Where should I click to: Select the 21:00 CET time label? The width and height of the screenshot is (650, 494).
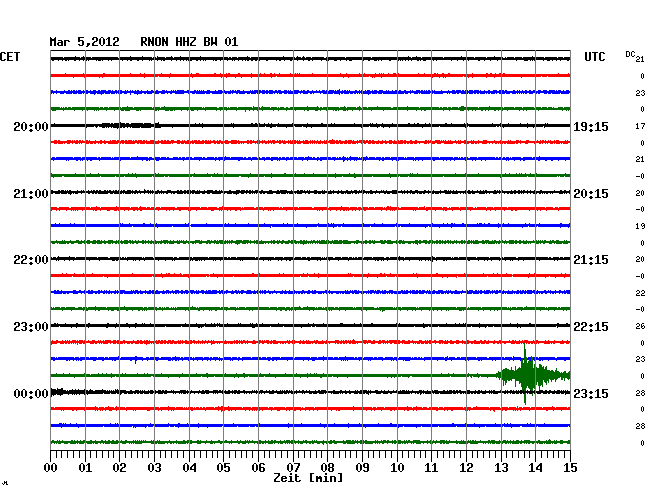click(x=31, y=194)
